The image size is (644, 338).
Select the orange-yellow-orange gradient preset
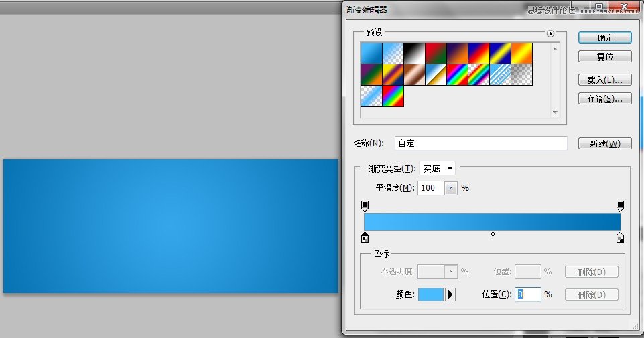click(x=521, y=53)
